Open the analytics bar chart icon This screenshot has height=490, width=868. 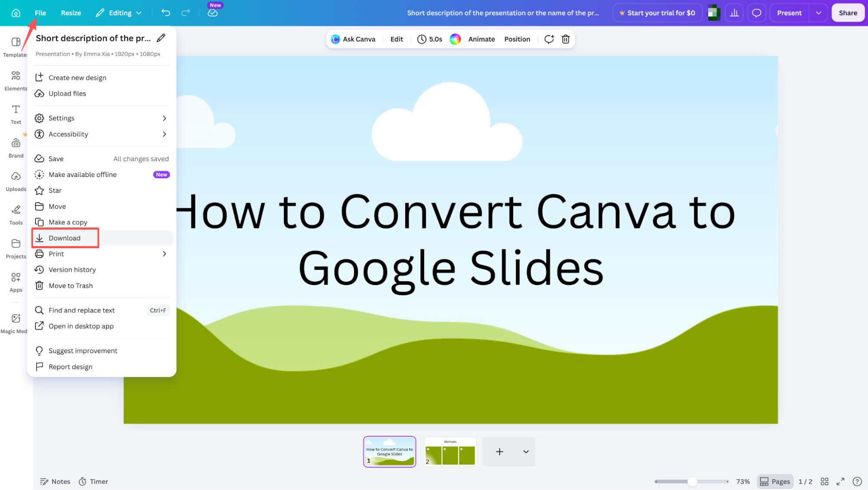coord(734,13)
